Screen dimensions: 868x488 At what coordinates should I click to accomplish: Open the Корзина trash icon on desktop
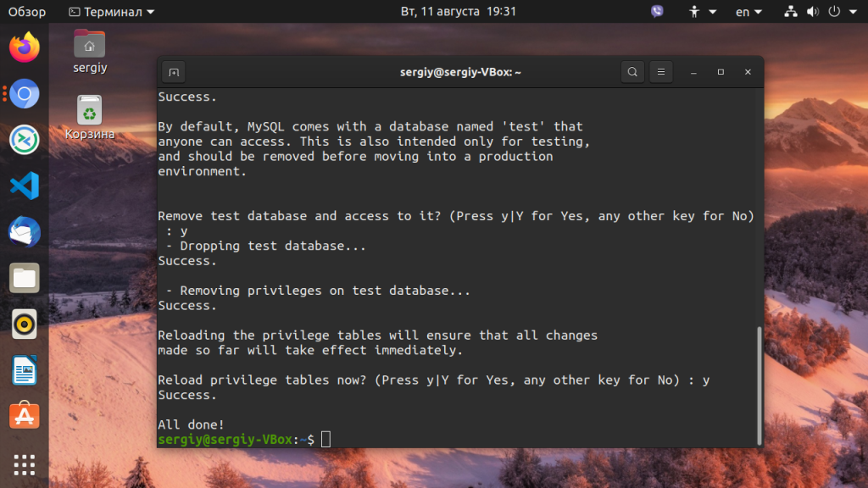coord(90,117)
